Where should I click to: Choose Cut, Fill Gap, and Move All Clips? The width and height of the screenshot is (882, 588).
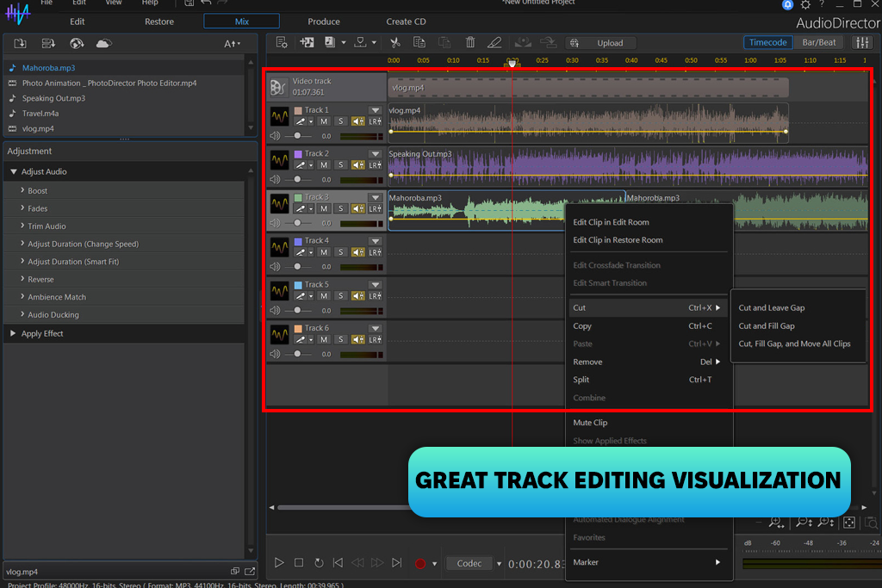pos(794,344)
